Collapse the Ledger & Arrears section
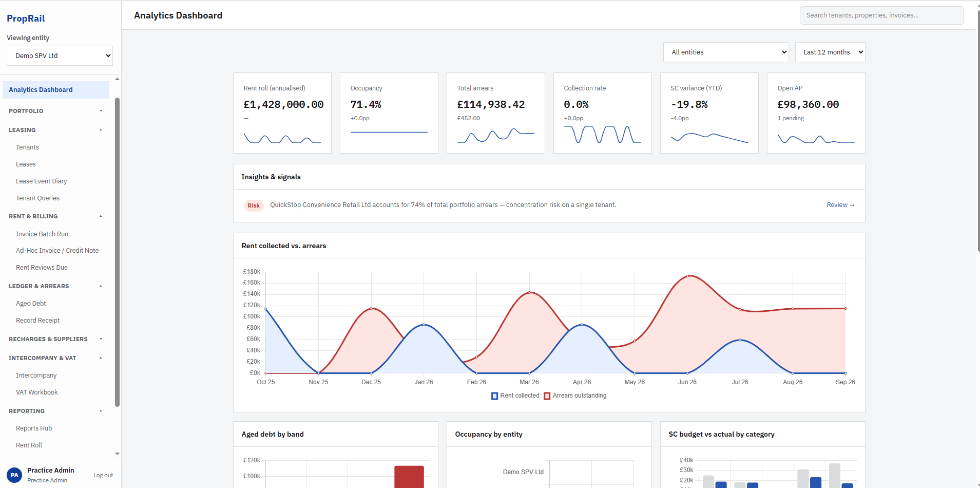Screen dimensions: 980x488 pyautogui.click(x=55, y=286)
